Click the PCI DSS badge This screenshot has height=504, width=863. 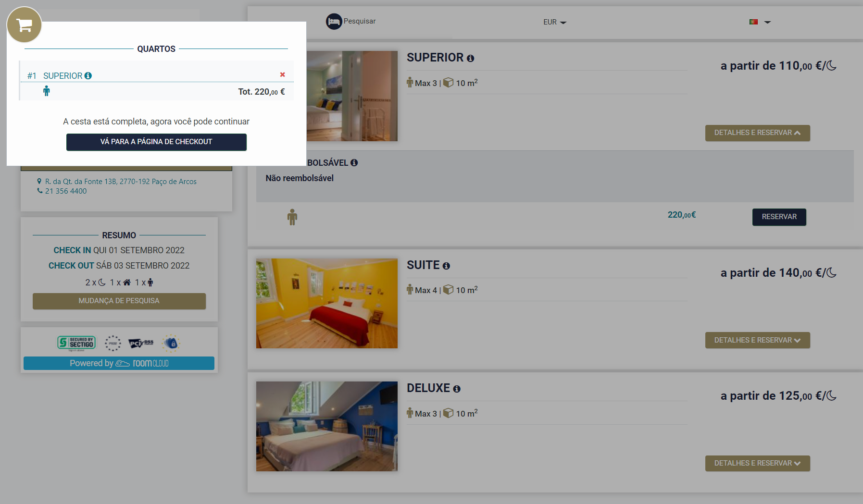(141, 343)
